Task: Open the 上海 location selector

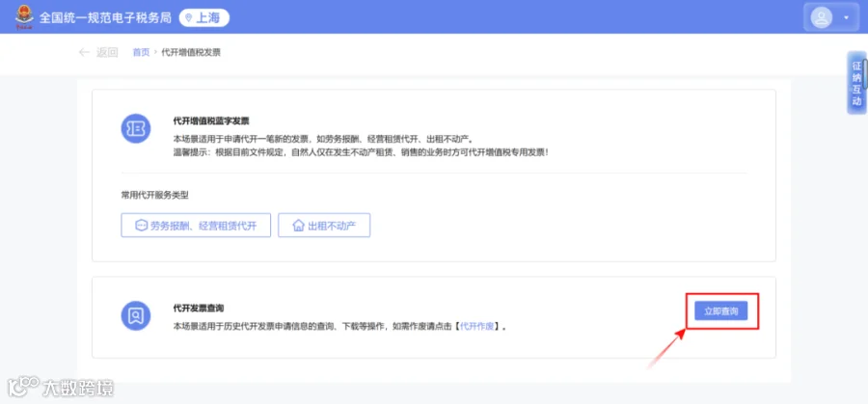Action: (x=203, y=17)
